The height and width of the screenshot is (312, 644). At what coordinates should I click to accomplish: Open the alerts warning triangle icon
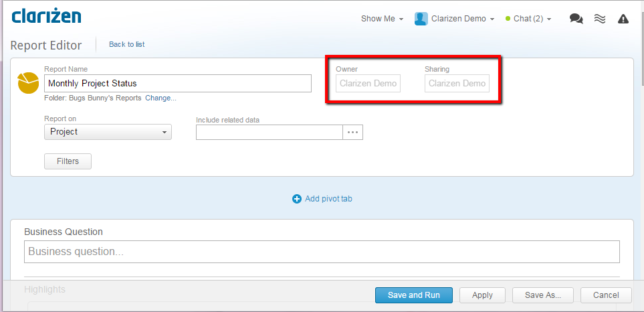pos(623,19)
